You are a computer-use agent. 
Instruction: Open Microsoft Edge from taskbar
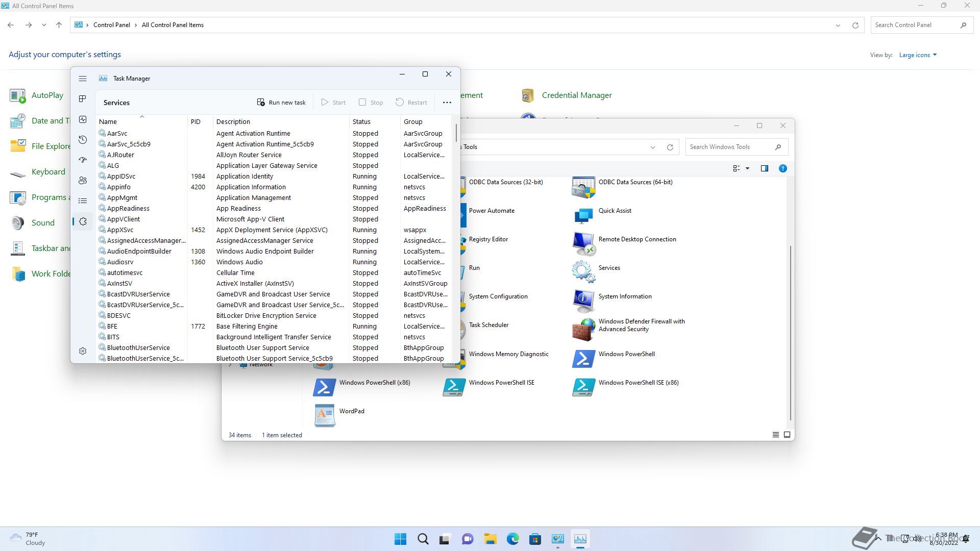[513, 539]
